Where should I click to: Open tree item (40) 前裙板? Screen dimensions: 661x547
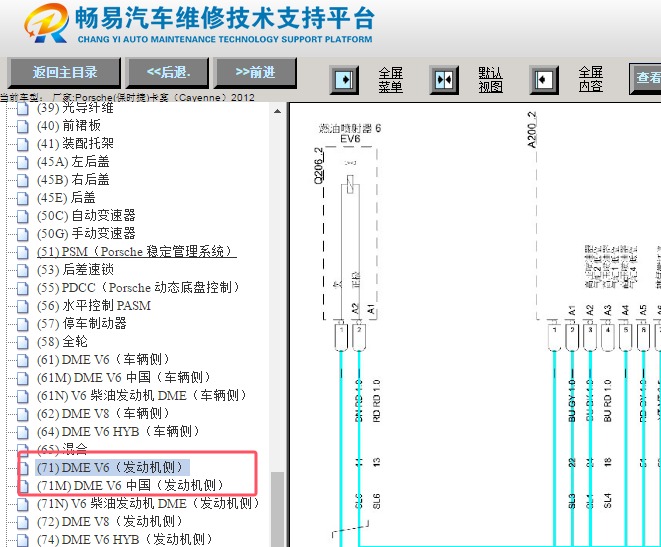click(69, 126)
